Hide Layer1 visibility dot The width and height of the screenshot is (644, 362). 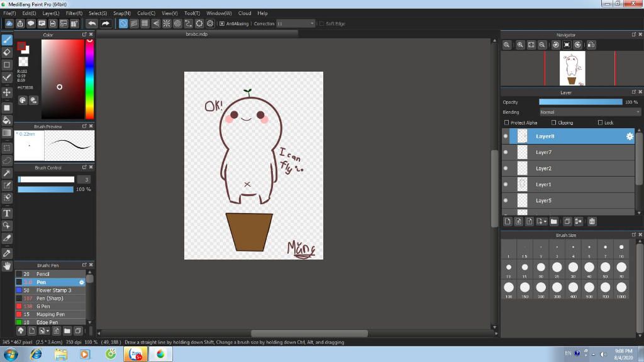(506, 184)
